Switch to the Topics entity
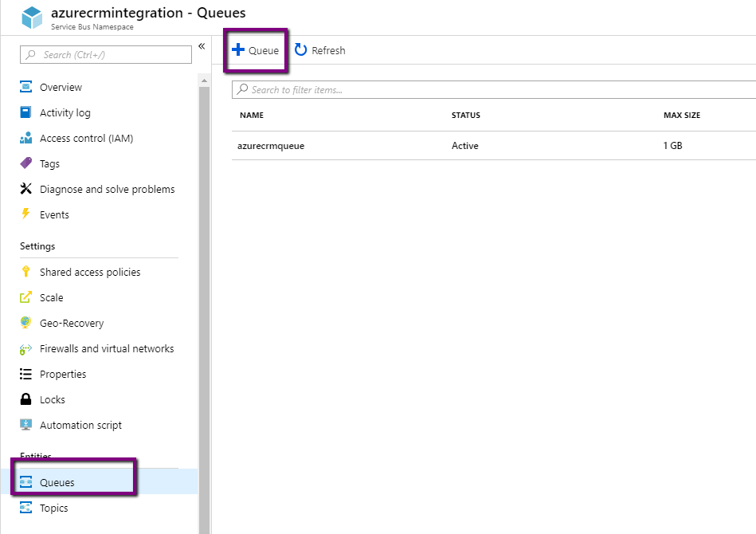Screen dimensions: 756x534 [x=53, y=508]
